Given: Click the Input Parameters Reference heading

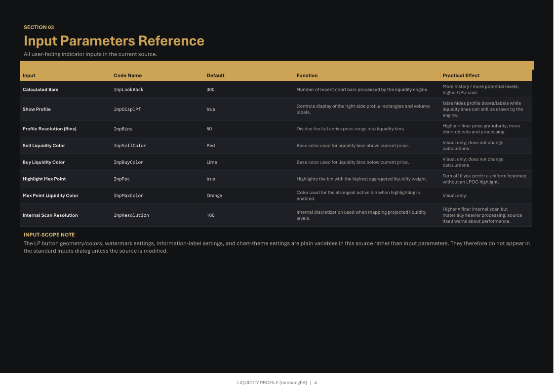Looking at the screenshot, I should pyautogui.click(x=114, y=41).
